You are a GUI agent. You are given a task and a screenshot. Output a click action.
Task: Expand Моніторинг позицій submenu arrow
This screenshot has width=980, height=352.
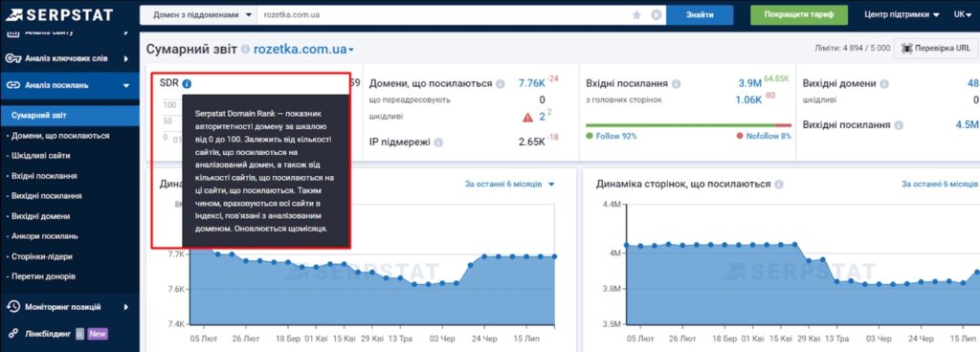[126, 307]
